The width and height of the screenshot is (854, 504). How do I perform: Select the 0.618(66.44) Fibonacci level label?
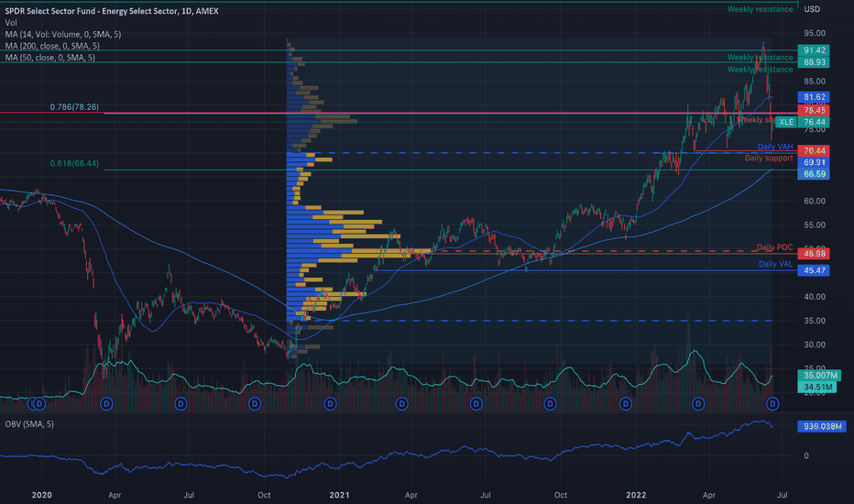(74, 163)
